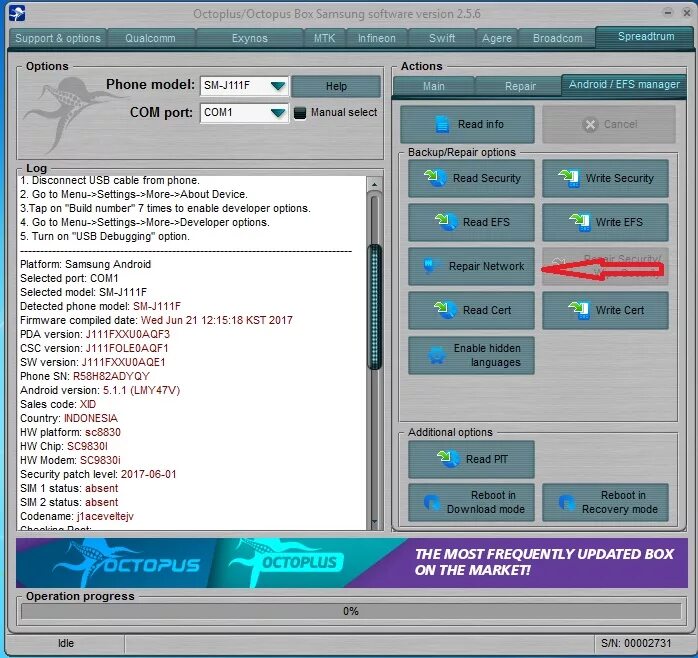
Task: Click the Android version 5.1.1 line
Action: pos(100,390)
